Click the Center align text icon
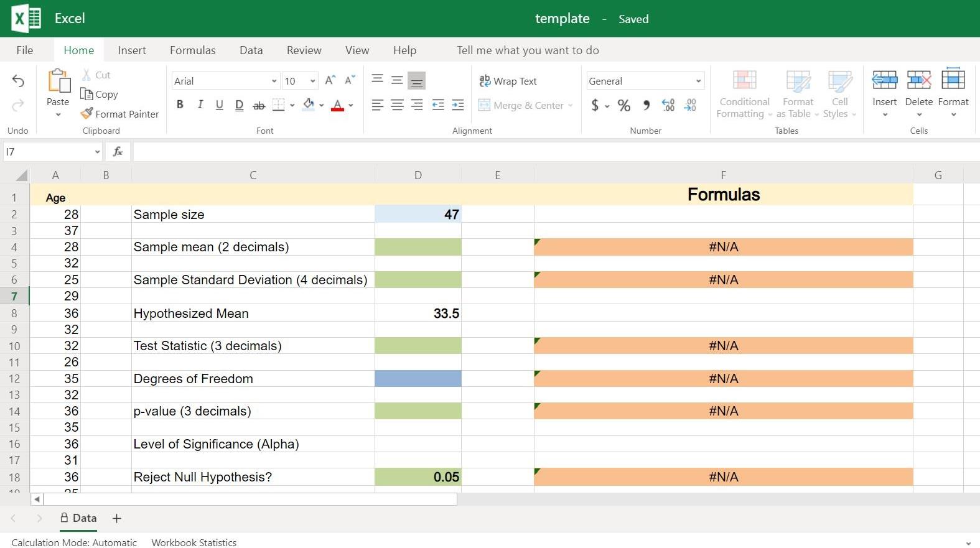This screenshot has width=980, height=548. [x=397, y=105]
